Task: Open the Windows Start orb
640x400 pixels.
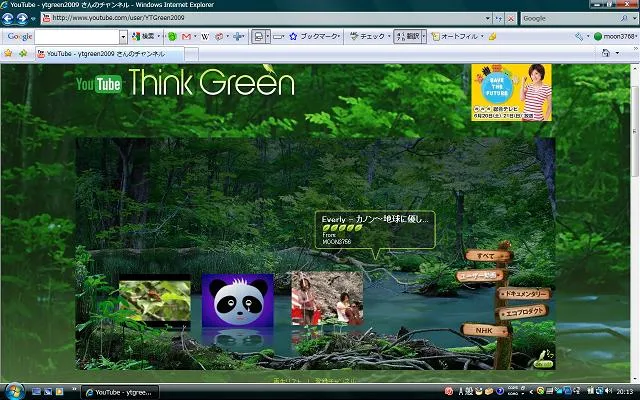Action: (x=15, y=391)
